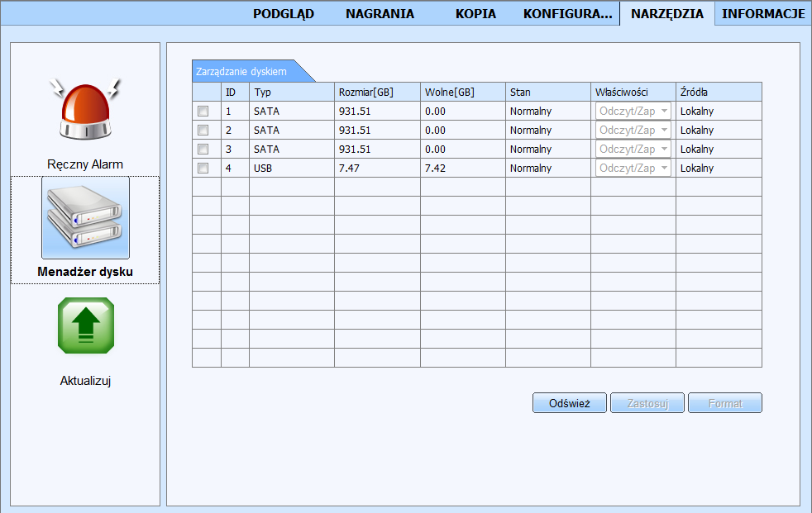The width and height of the screenshot is (812, 513).
Task: Click the Zarządzanie dyskiem panel tab
Action: [x=249, y=71]
